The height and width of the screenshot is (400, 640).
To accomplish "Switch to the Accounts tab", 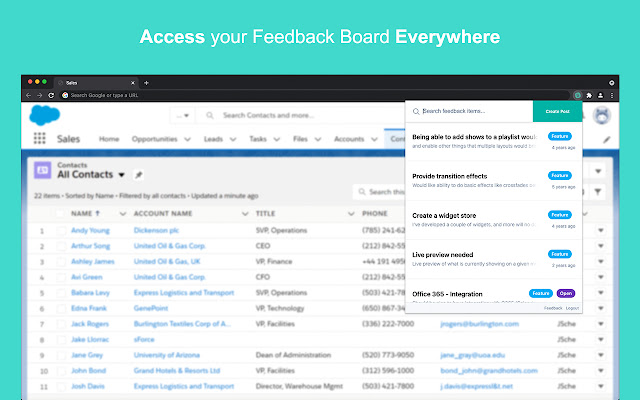I will pos(349,139).
